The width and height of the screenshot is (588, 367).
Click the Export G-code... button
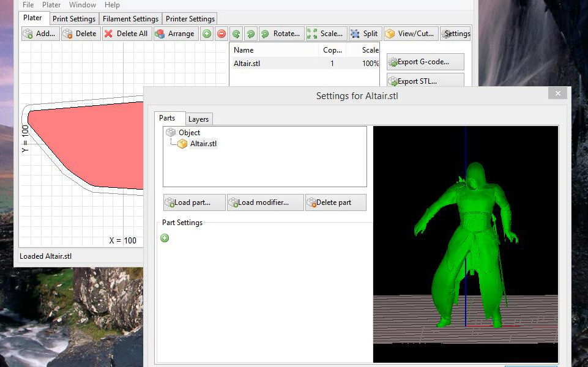point(425,62)
